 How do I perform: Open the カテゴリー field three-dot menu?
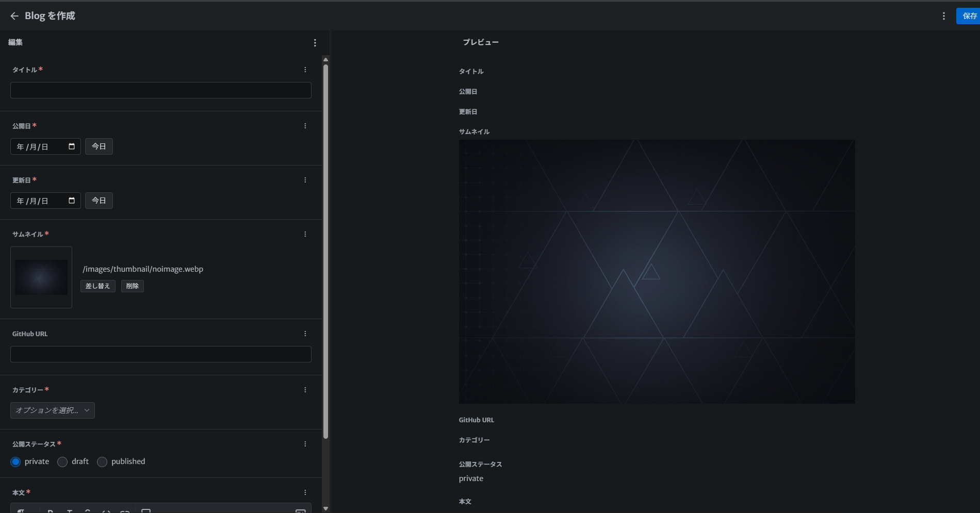tap(305, 390)
